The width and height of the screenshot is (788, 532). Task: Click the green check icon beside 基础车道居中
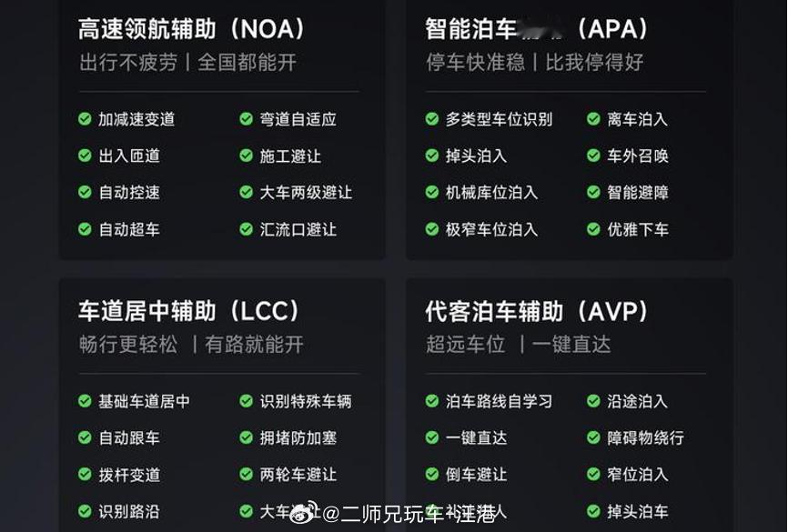click(85, 401)
